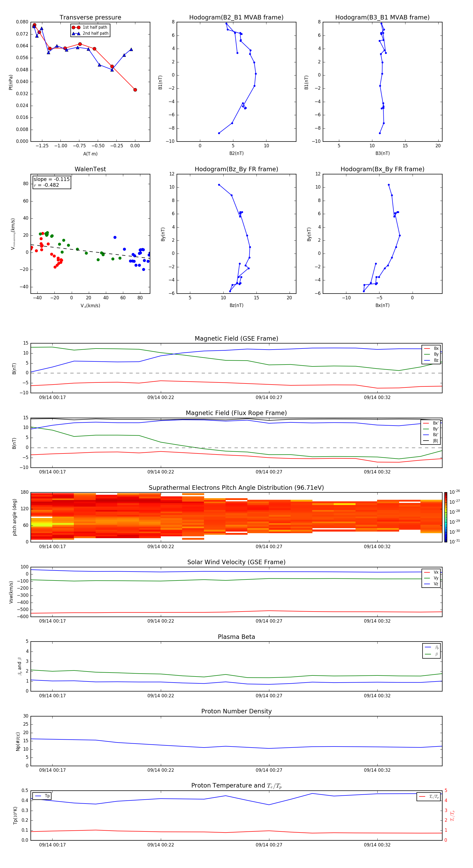Click the 'Hodogram(Bz_By FR frame)' title

pyautogui.click(x=236, y=169)
